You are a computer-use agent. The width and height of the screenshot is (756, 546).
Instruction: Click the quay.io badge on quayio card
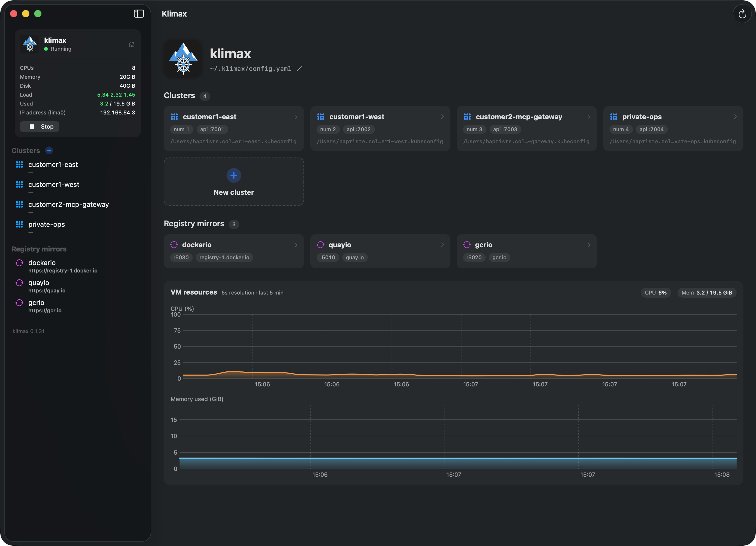point(355,257)
